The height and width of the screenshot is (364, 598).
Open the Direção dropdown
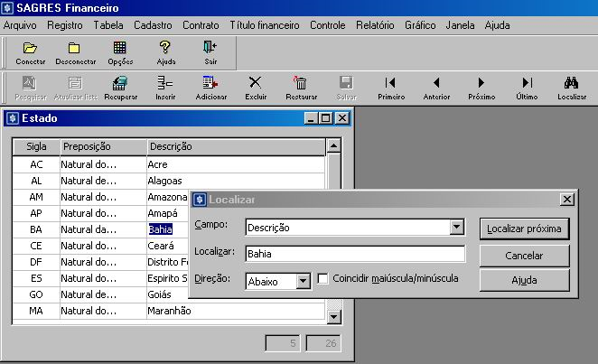pyautogui.click(x=303, y=281)
